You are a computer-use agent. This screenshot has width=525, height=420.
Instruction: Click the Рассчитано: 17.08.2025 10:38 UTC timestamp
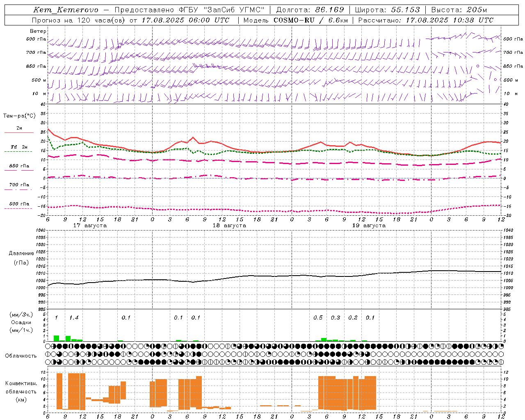pos(426,20)
